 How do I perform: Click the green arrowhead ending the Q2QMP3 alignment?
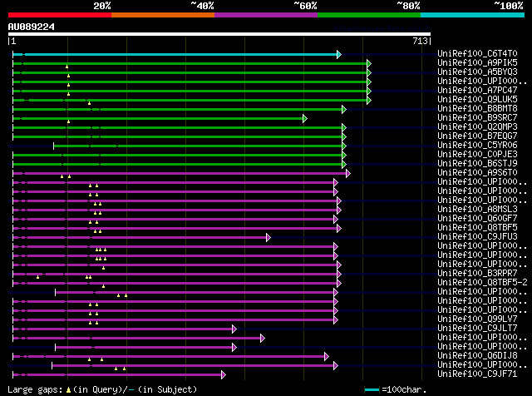[344, 127]
